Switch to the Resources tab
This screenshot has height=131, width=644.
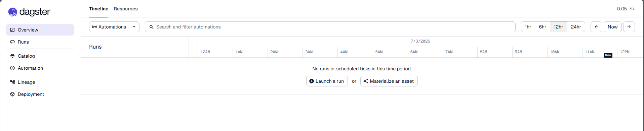coord(126,9)
